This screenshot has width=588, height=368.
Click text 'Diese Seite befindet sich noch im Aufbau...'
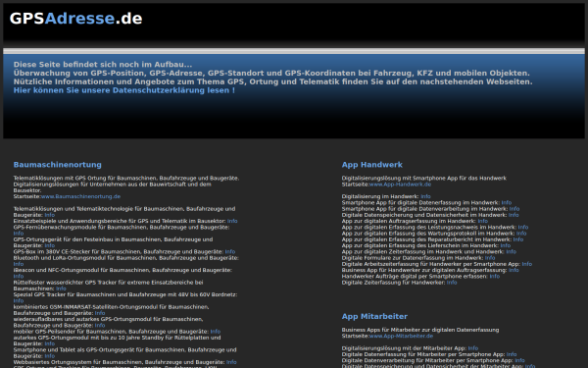(103, 64)
